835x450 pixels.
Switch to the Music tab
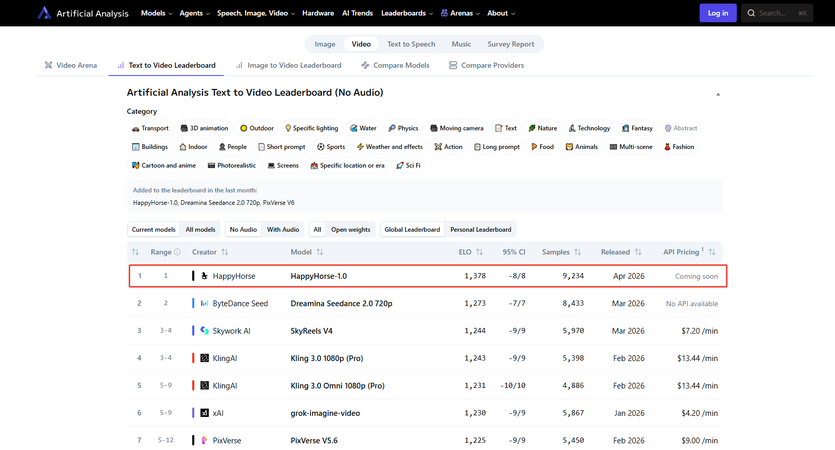click(461, 44)
